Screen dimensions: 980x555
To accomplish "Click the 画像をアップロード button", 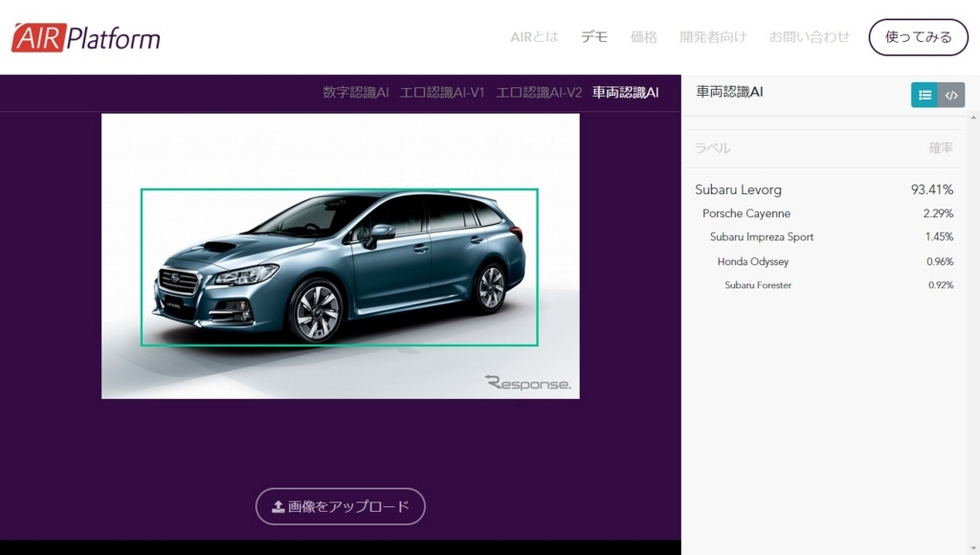I will coord(341,506).
